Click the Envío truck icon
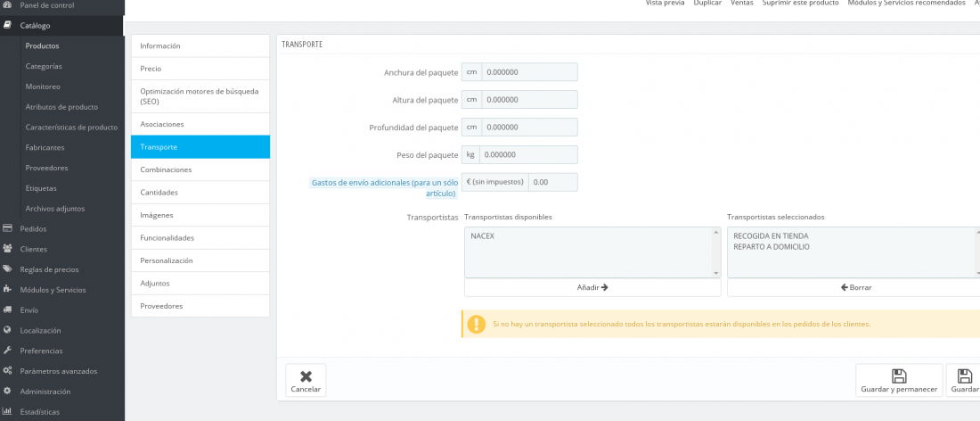 [7, 310]
